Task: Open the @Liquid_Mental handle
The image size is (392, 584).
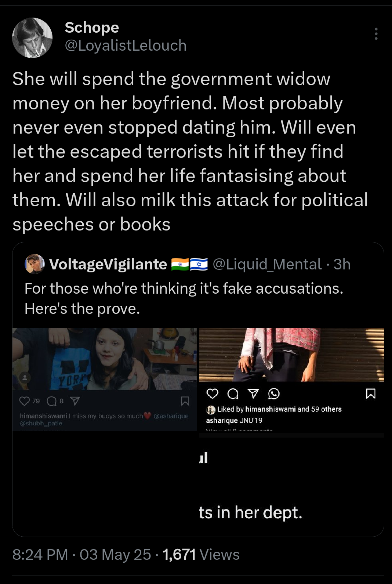Action: 267,264
